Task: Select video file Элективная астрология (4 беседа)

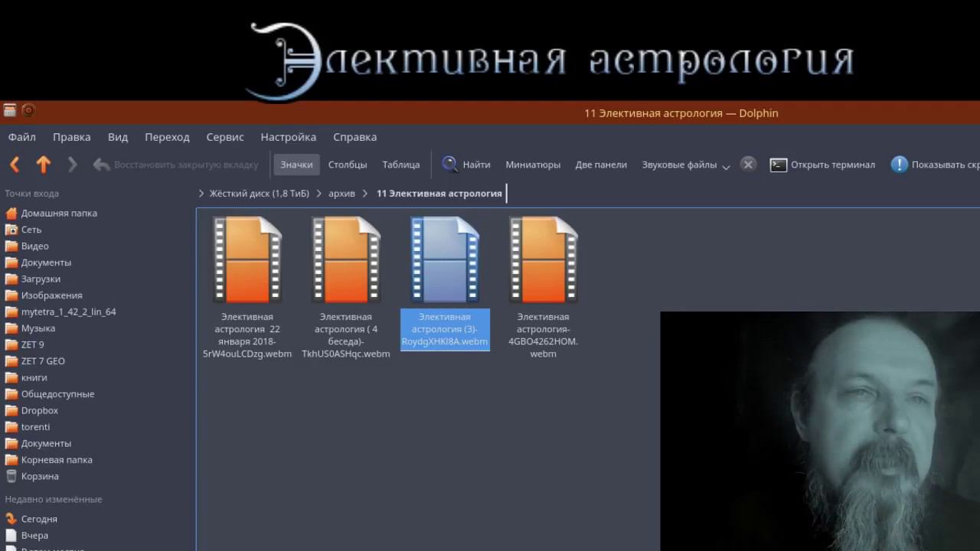Action: click(346, 288)
